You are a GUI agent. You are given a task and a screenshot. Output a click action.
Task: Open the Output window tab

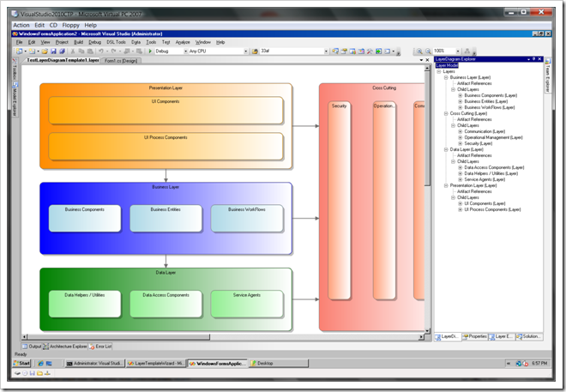click(31, 346)
